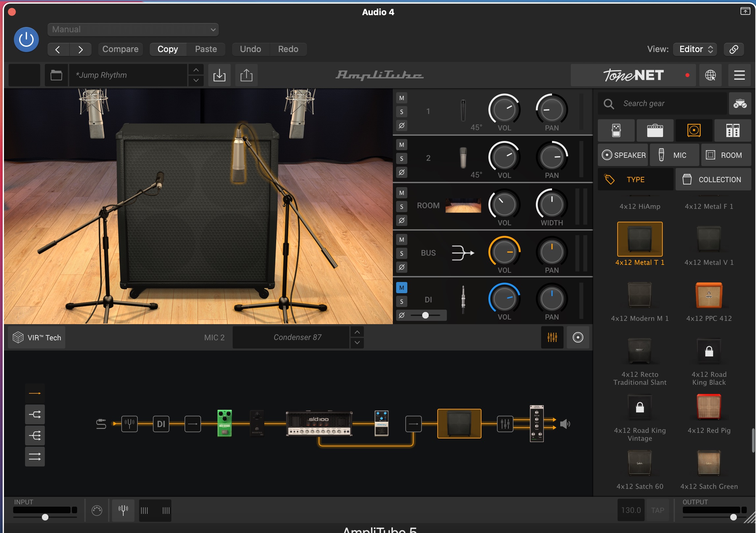Select the sld100 amp head in chain

coord(319,423)
